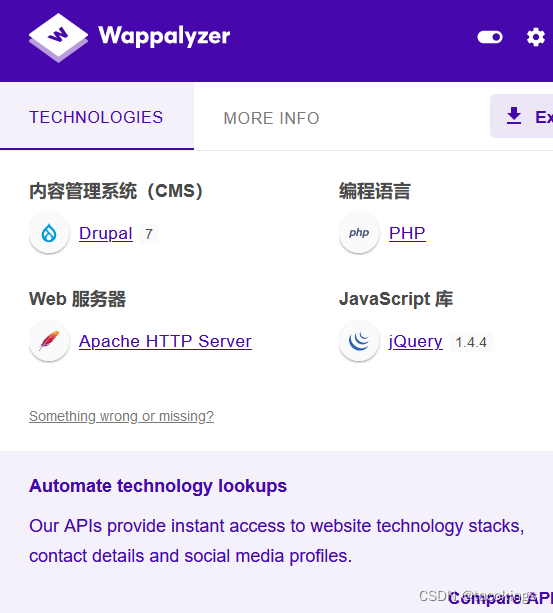Open the Drupal link
This screenshot has height=613, width=553.
coord(106,233)
